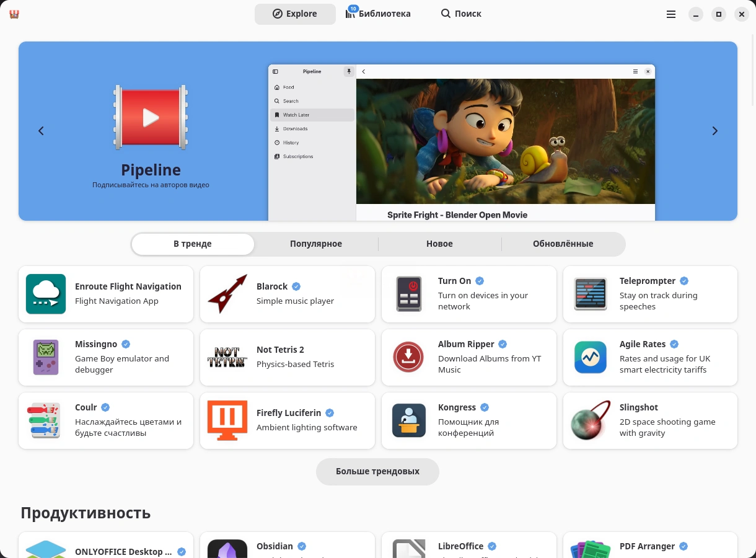
Task: Open the PDF Arranger app icon
Action: 591,549
